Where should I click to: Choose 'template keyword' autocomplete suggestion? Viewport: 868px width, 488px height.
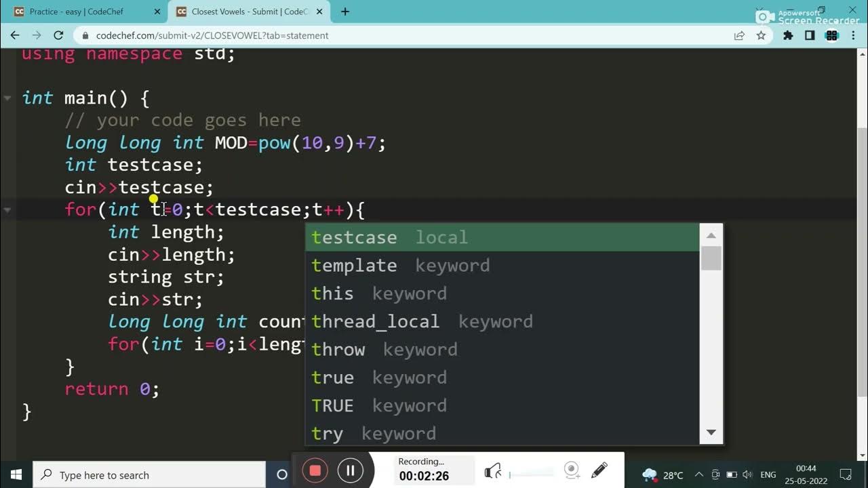point(502,265)
